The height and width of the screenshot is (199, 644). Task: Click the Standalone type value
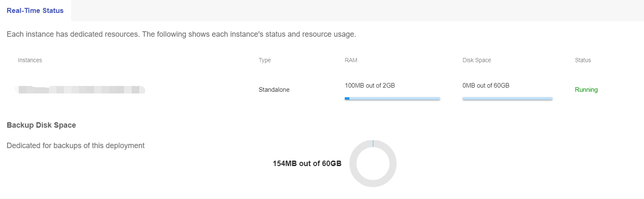pos(274,90)
